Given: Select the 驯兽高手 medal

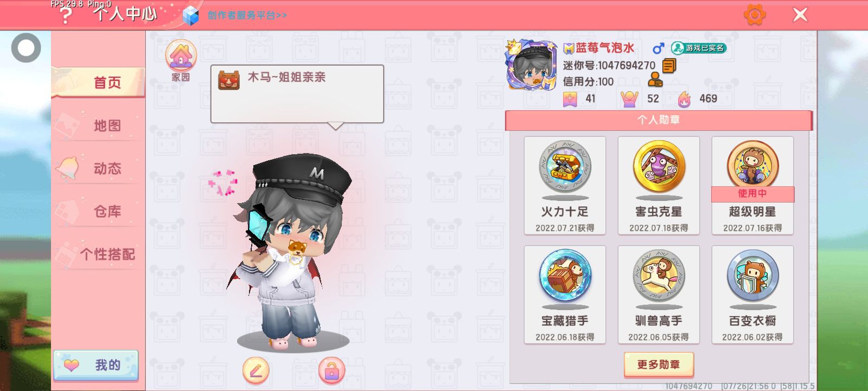Looking at the screenshot, I should click(659, 295).
